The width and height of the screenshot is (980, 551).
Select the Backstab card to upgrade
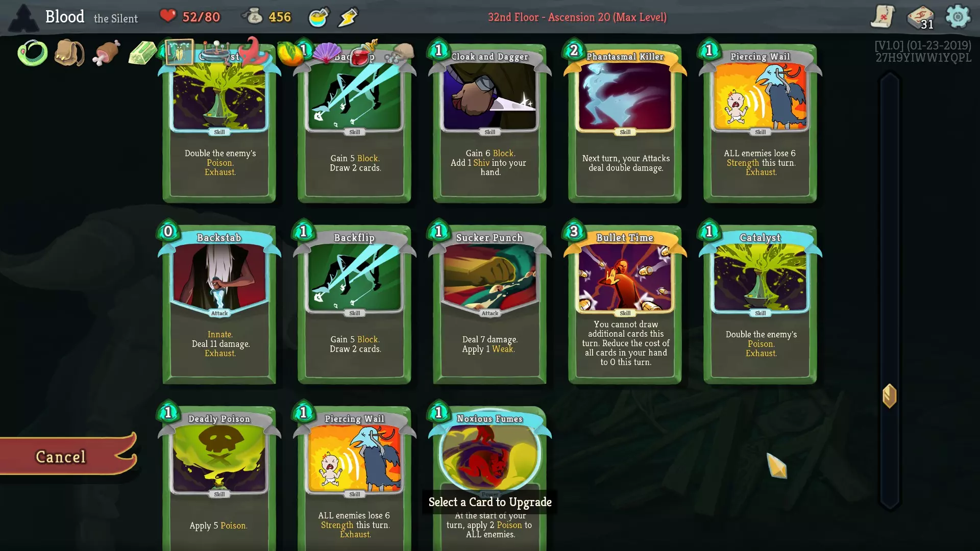point(219,304)
